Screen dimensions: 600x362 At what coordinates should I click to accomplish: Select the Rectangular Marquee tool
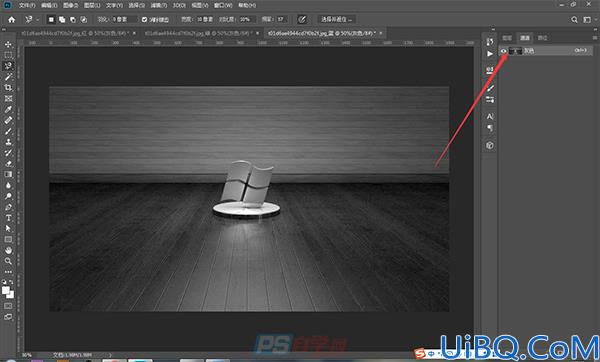pos(8,55)
